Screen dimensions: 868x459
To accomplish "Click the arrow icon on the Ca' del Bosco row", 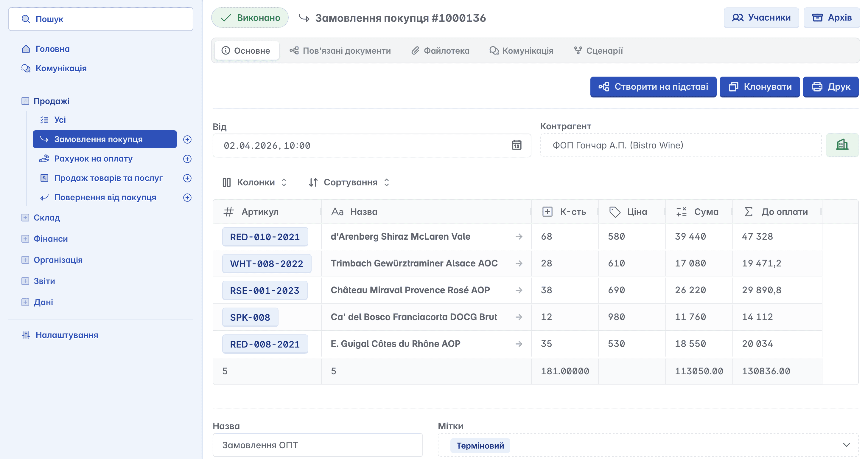I will [x=519, y=317].
